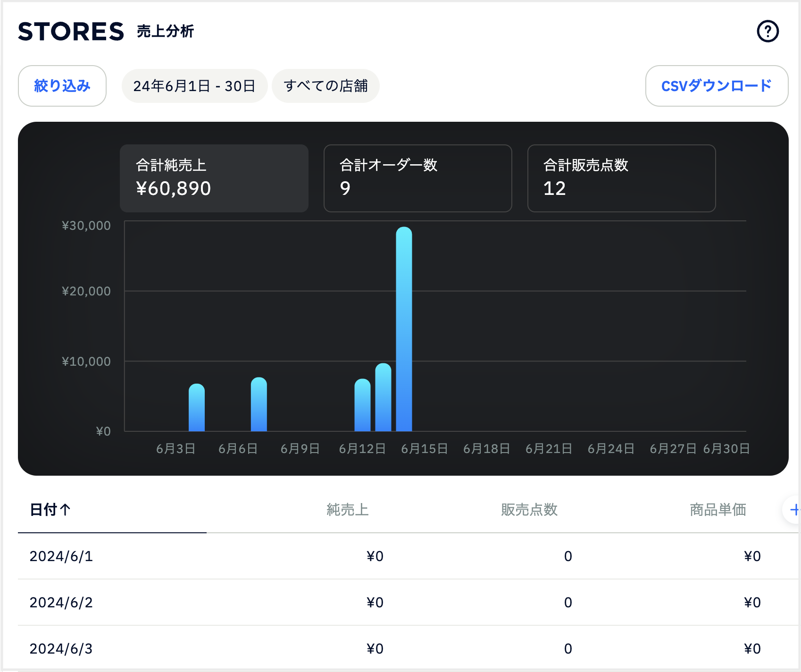Click the 商品単価 ¥0 cell for 2024/6/3
The image size is (801, 672).
click(752, 649)
